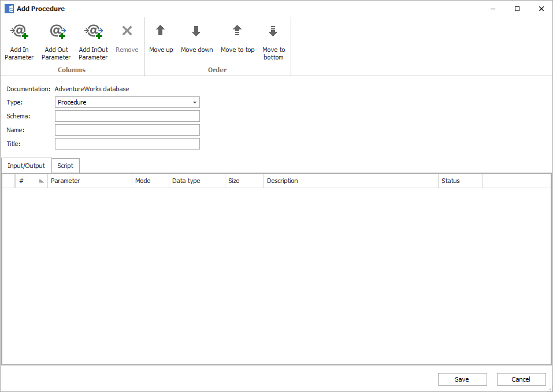Click the Title input field

tap(127, 144)
